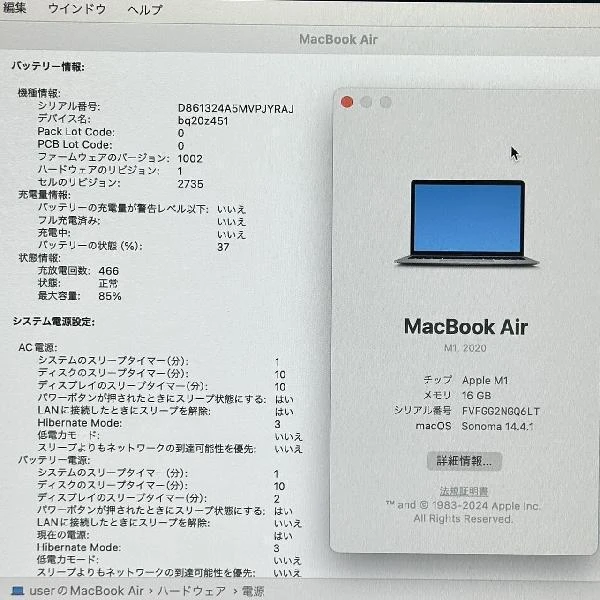Click the MacBook Air window title

pyautogui.click(x=338, y=40)
